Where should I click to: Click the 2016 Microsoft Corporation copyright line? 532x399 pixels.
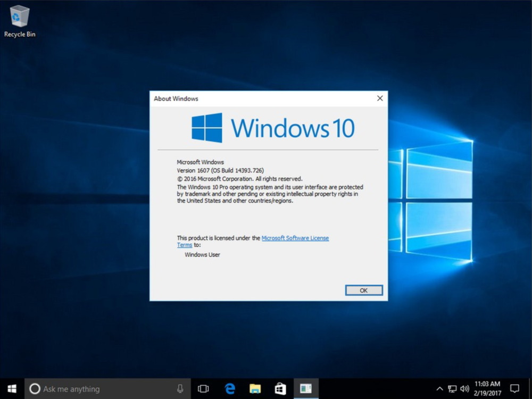(x=239, y=179)
